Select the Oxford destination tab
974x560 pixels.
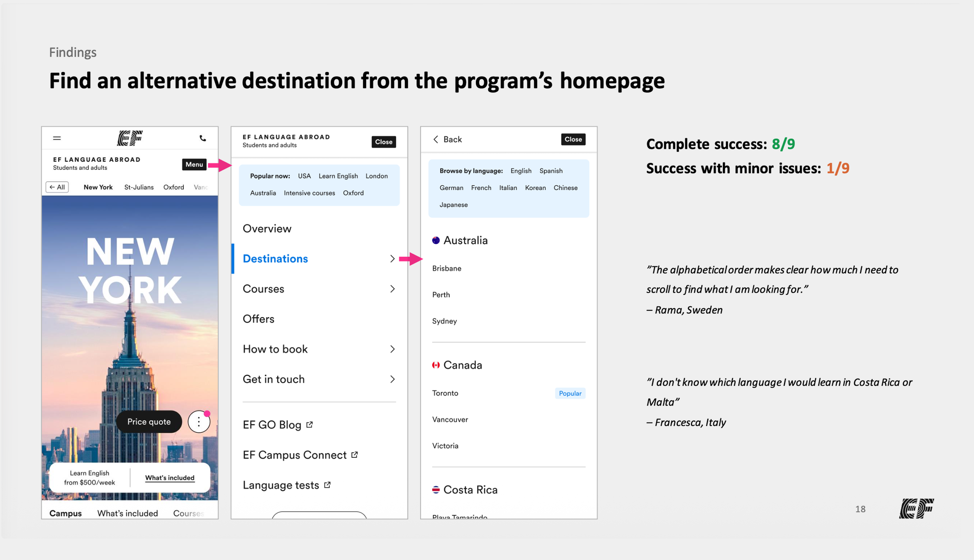click(x=173, y=187)
